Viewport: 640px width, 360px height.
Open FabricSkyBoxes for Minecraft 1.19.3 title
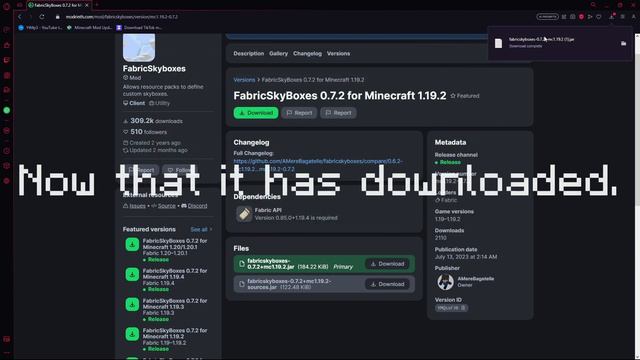(x=175, y=304)
